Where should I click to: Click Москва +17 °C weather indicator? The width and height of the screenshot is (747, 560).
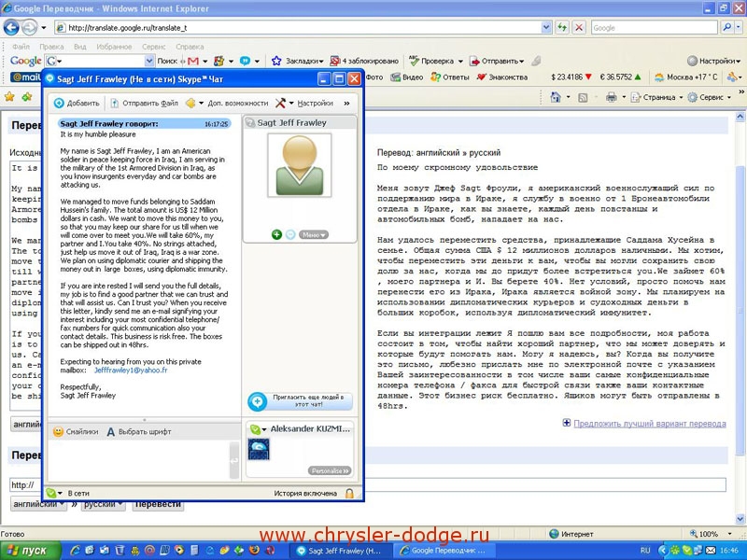pyautogui.click(x=685, y=77)
